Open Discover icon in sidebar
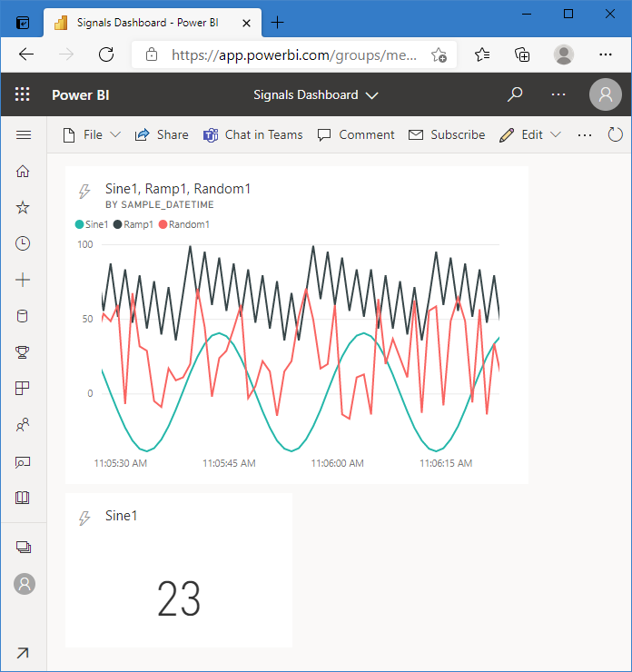 pos(23,462)
